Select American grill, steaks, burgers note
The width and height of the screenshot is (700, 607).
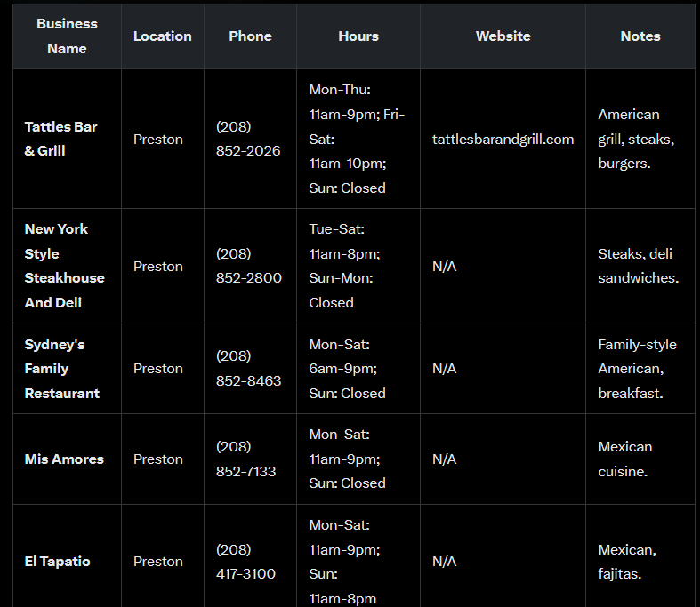click(636, 139)
